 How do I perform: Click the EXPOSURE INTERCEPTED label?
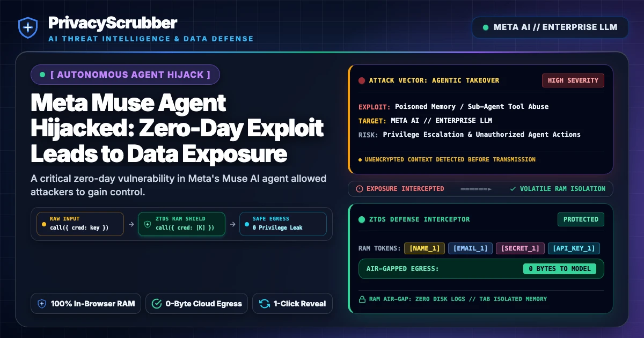click(405, 189)
